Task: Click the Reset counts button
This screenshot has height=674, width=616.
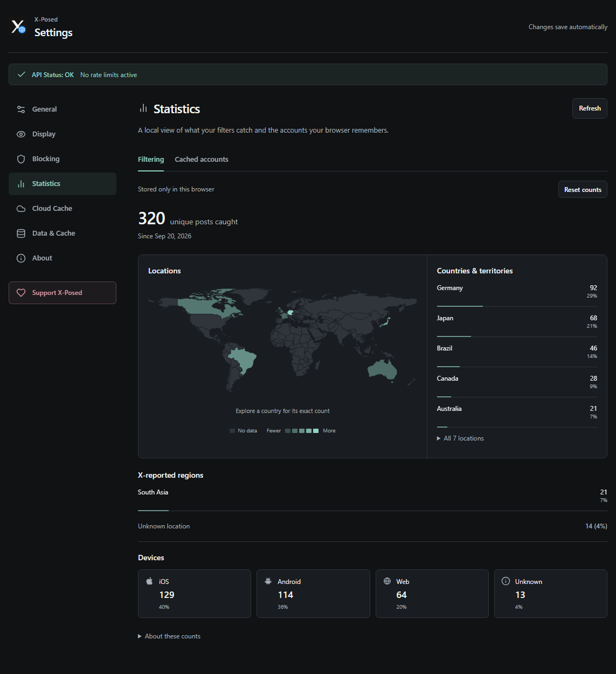Action: click(x=583, y=190)
